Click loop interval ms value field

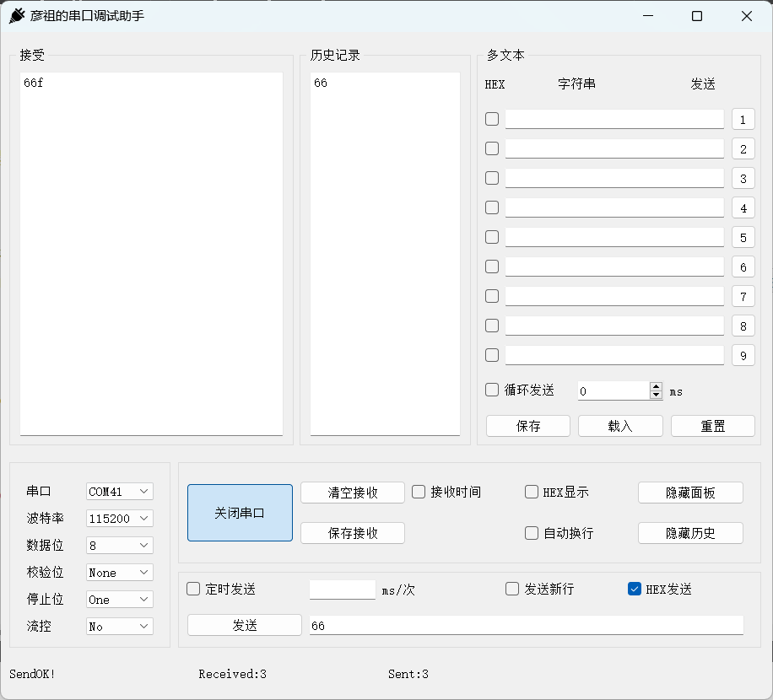tap(614, 391)
